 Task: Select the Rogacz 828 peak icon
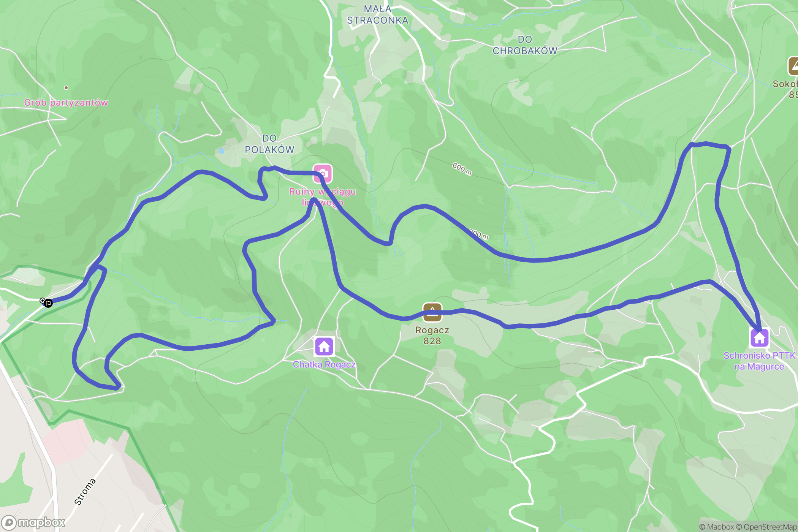432,312
